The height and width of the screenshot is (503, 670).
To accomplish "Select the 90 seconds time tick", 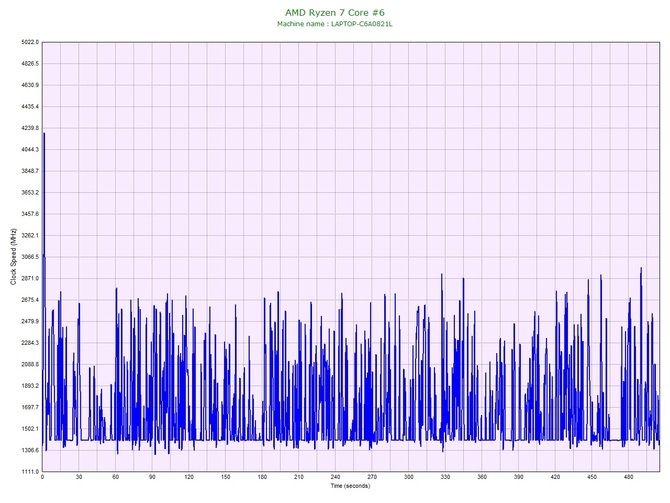I will (152, 477).
